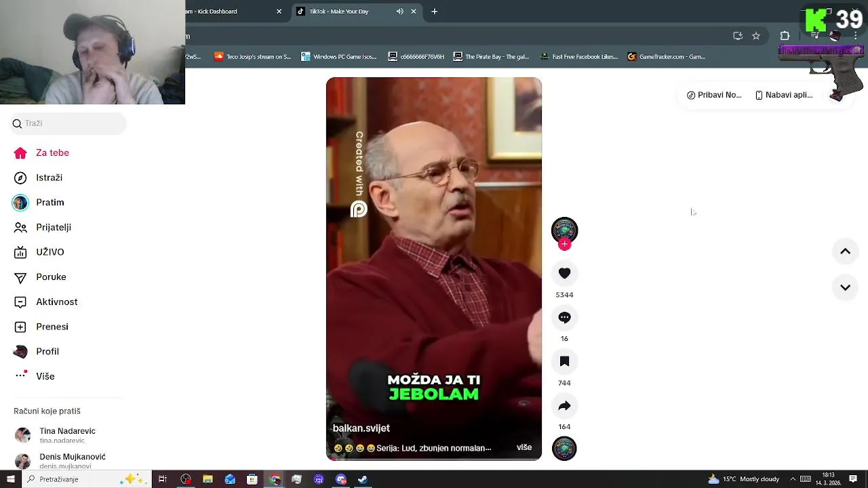868x488 pixels.
Task: Open Outlook mail from the taskbar
Action: pyautogui.click(x=230, y=479)
